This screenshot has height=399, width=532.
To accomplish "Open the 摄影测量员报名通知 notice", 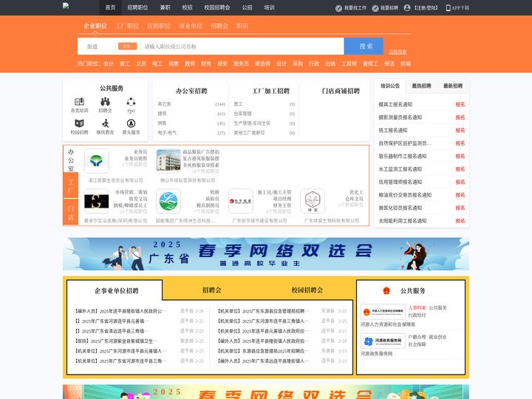I will [400, 117].
